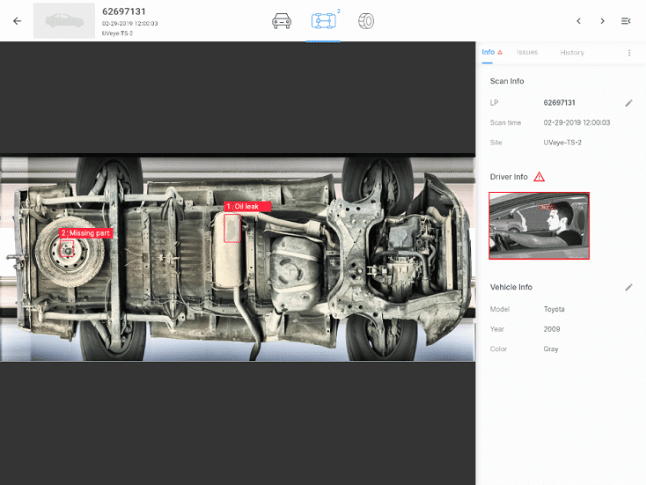Open the tire inspection view icon
646x485 pixels.
365,21
